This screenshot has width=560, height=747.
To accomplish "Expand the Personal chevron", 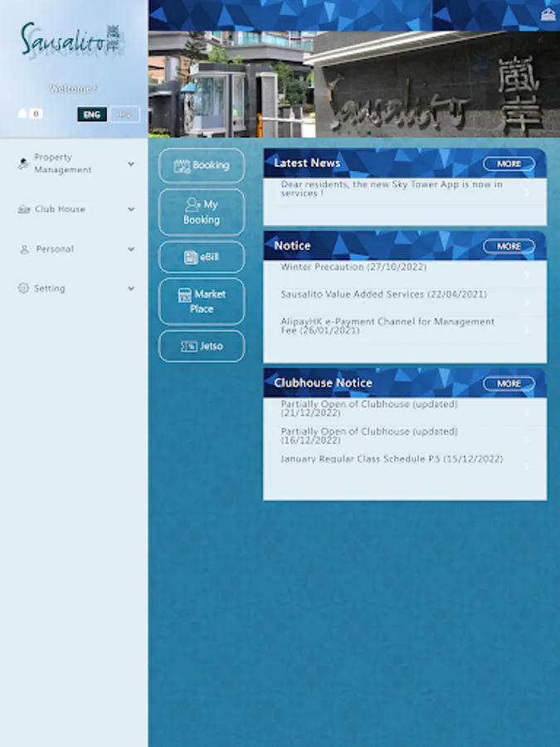I will 131,249.
